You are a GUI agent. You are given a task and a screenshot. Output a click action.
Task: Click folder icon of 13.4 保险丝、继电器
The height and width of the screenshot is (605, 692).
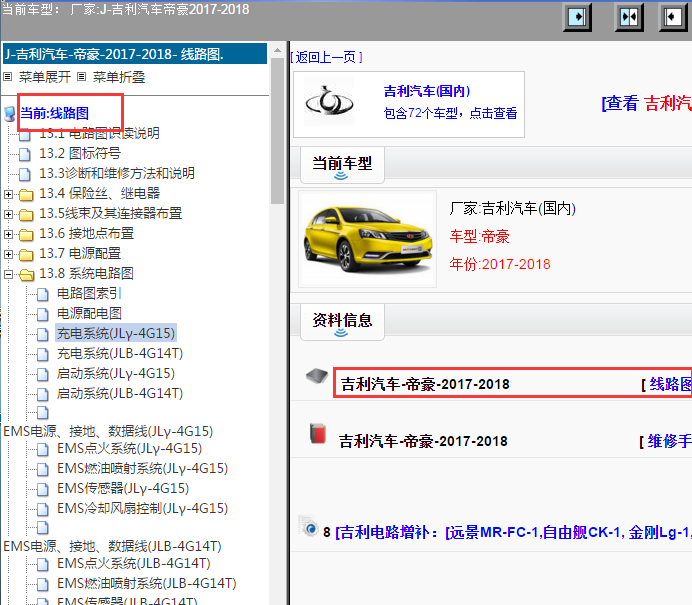[x=26, y=194]
